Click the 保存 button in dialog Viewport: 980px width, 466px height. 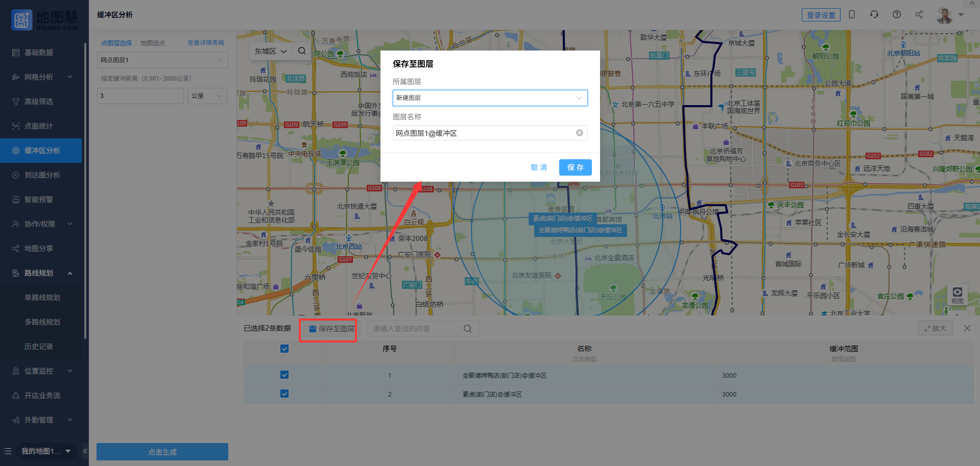(x=575, y=167)
